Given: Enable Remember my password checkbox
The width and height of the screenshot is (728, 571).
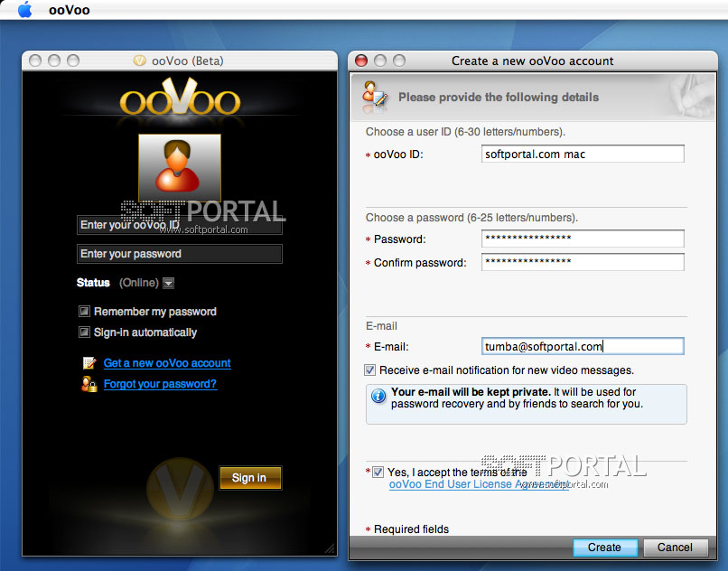Looking at the screenshot, I should pyautogui.click(x=84, y=312).
